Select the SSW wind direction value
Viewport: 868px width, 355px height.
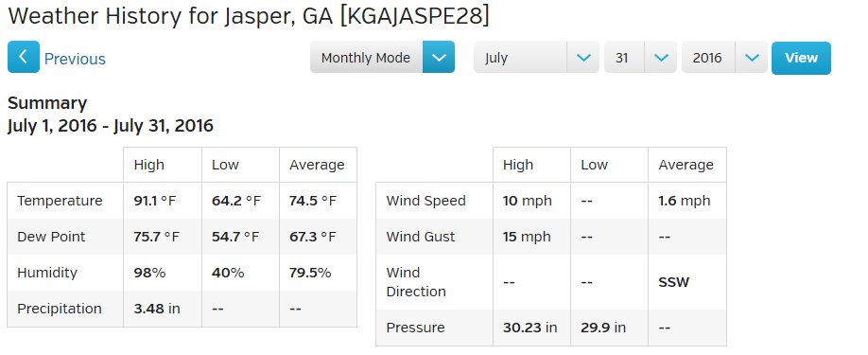674,282
